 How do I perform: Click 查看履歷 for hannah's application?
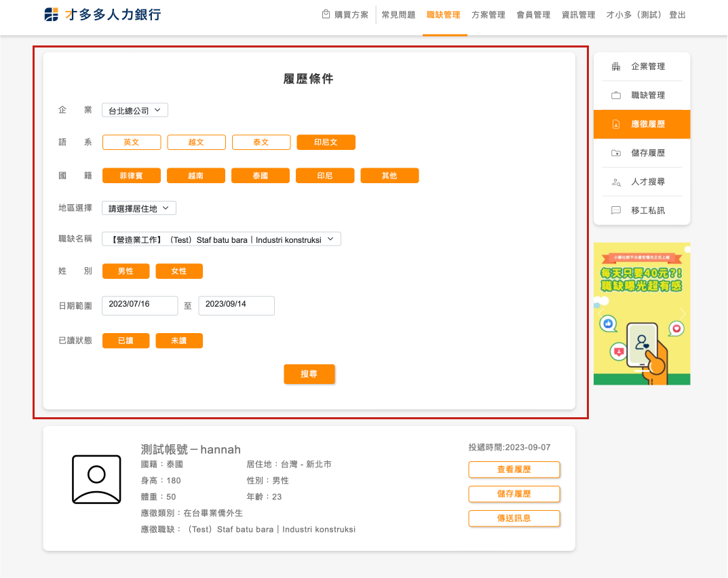tap(514, 469)
